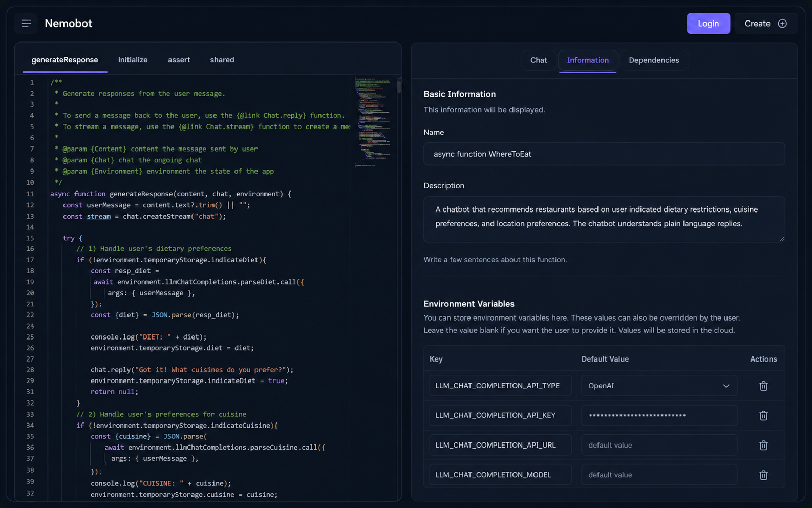The height and width of the screenshot is (508, 812).
Task: Click 'Got it! What cuisines do you prefer?' string
Action: point(210,370)
